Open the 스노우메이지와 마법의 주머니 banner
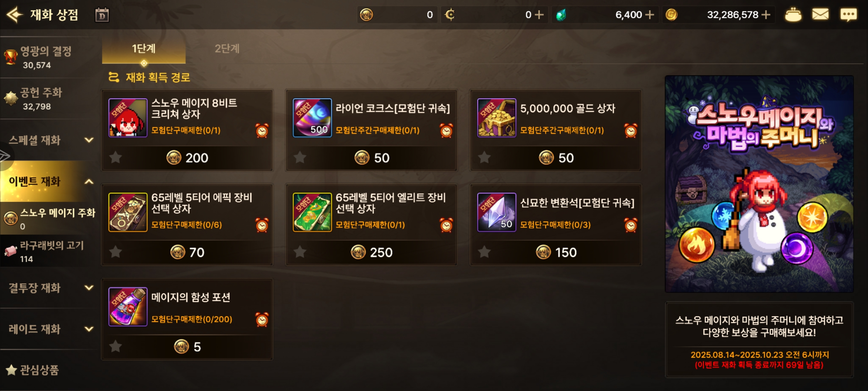The image size is (868, 391). pos(759,184)
